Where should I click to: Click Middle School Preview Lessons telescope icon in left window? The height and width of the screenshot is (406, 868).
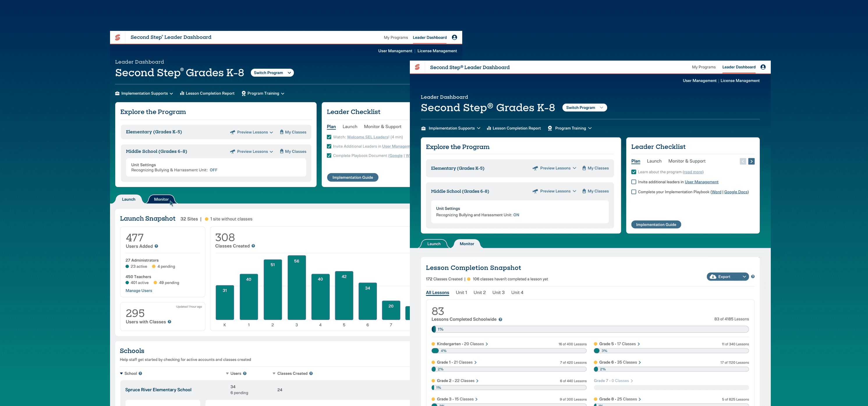point(233,151)
